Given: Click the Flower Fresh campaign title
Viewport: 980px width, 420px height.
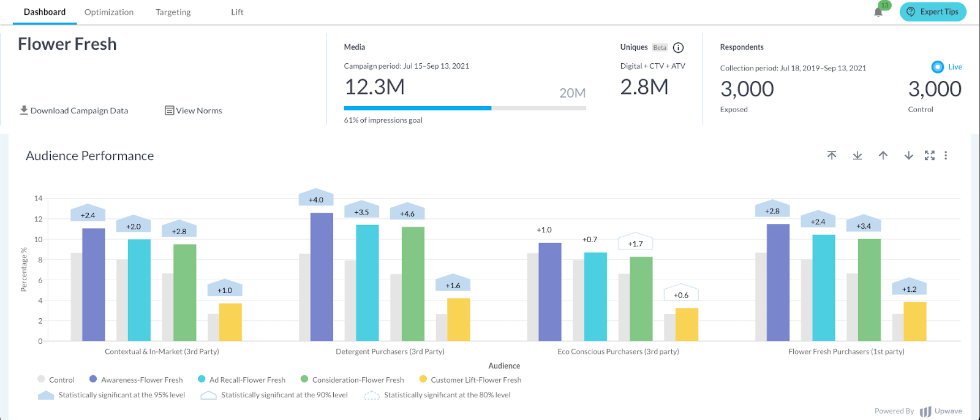Looking at the screenshot, I should (x=67, y=44).
